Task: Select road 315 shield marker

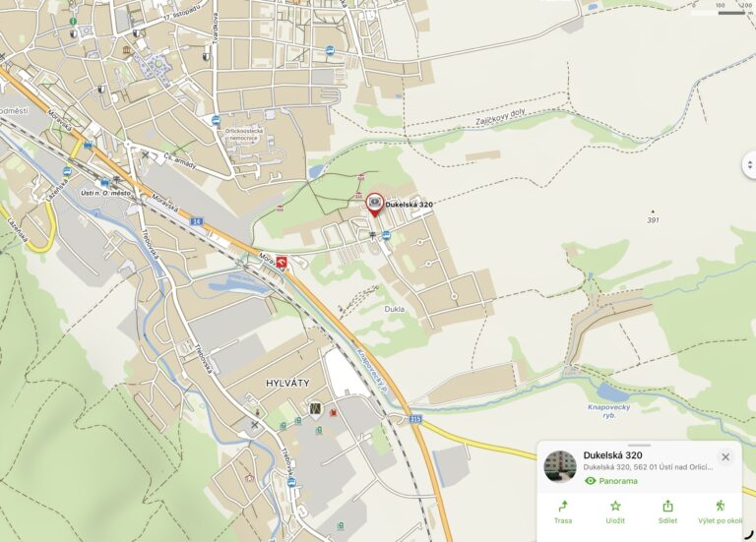Action: 415,419
